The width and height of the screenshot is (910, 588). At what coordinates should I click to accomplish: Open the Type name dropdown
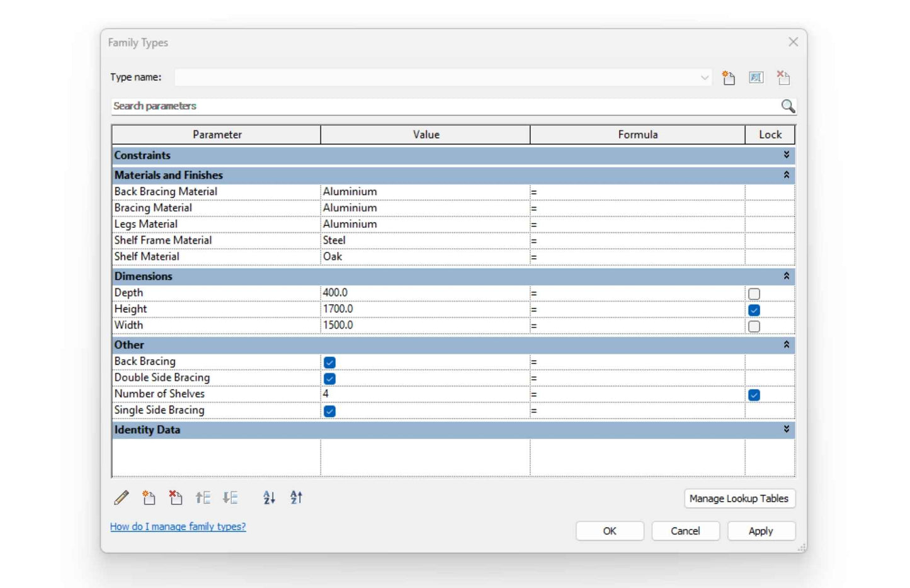[704, 77]
